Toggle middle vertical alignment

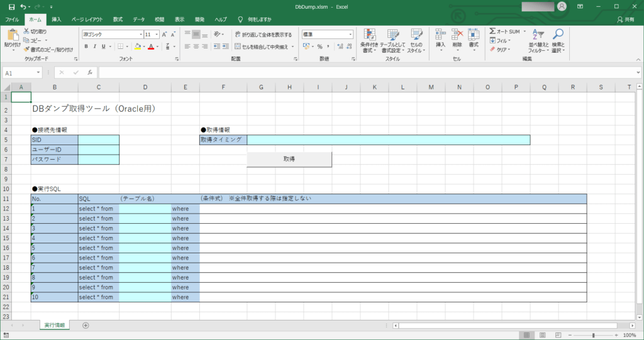click(x=196, y=35)
